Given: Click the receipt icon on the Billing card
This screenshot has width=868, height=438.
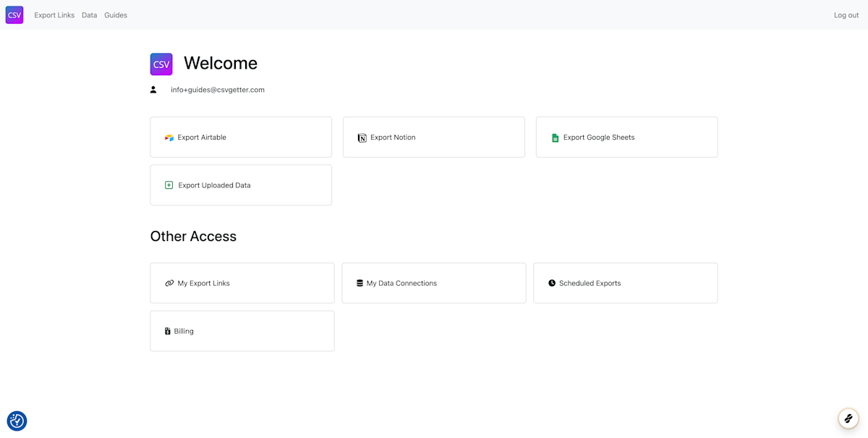Looking at the screenshot, I should click(169, 331).
